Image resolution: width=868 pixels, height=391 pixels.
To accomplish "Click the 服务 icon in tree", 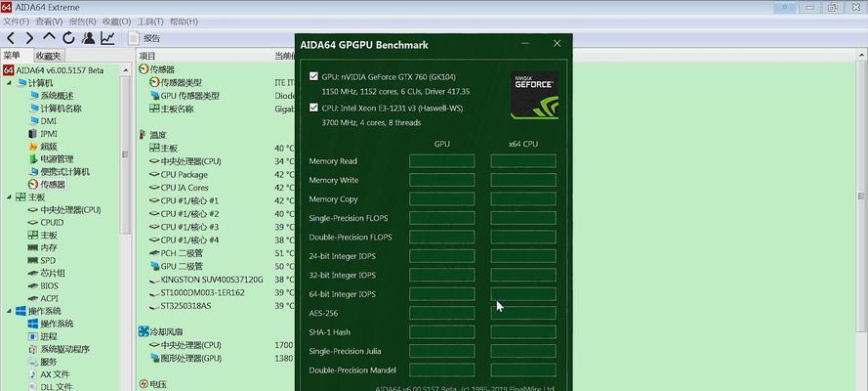I will (33, 362).
